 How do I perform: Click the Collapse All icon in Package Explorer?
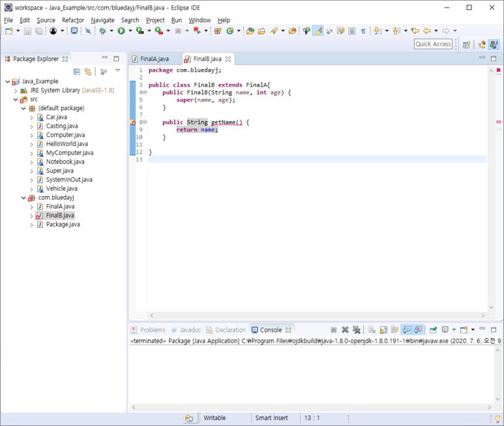click(77, 71)
